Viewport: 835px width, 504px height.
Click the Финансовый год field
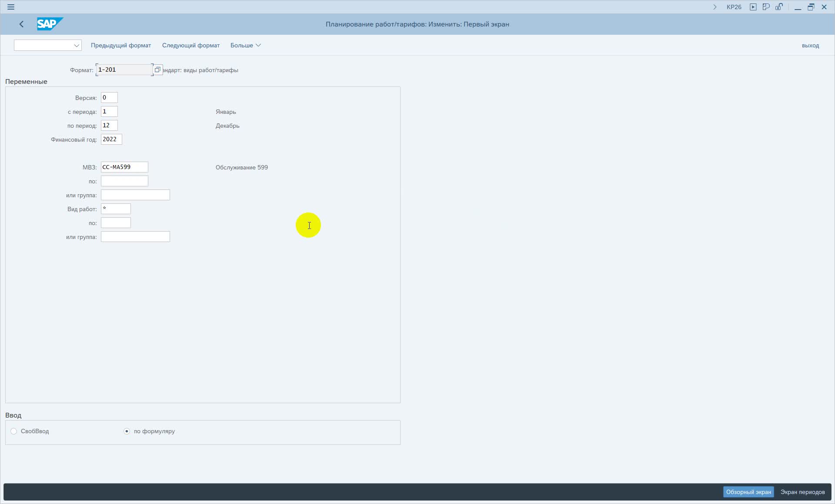coord(111,139)
